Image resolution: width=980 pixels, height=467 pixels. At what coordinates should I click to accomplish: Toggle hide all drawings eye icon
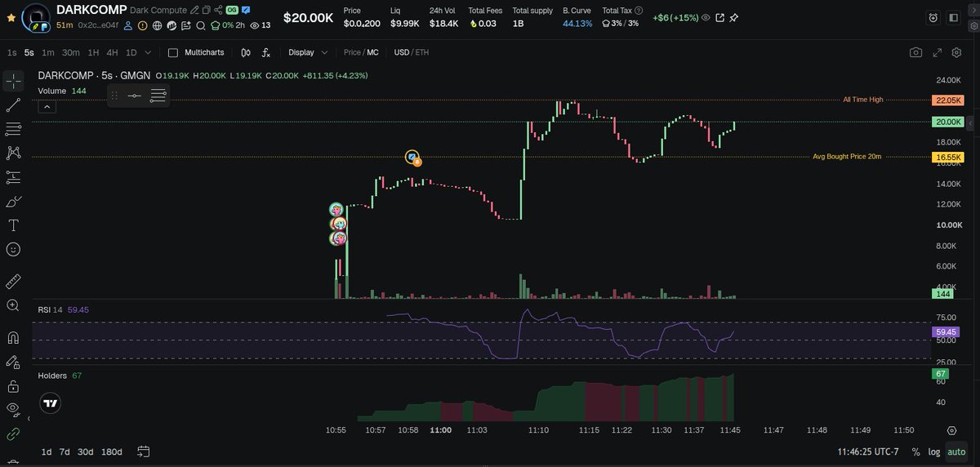pyautogui.click(x=13, y=409)
